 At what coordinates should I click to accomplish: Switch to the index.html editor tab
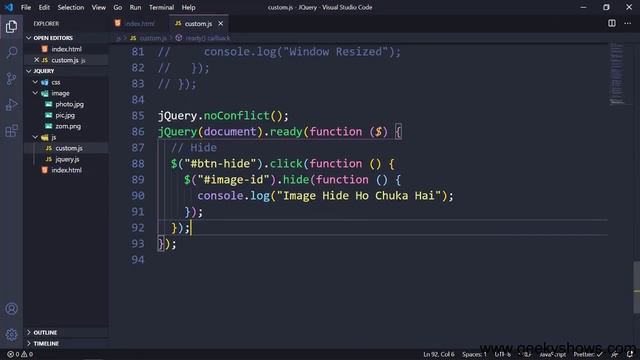139,24
